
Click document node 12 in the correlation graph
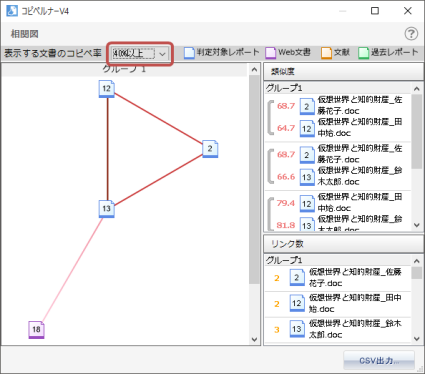pos(107,89)
